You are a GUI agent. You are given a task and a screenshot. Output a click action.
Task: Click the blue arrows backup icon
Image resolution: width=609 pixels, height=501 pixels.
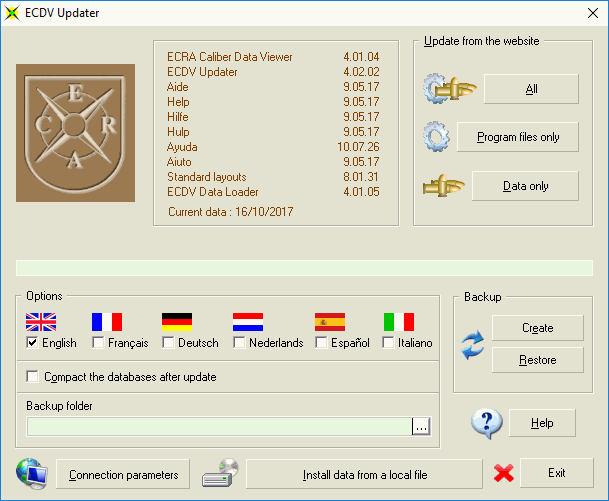tap(473, 344)
